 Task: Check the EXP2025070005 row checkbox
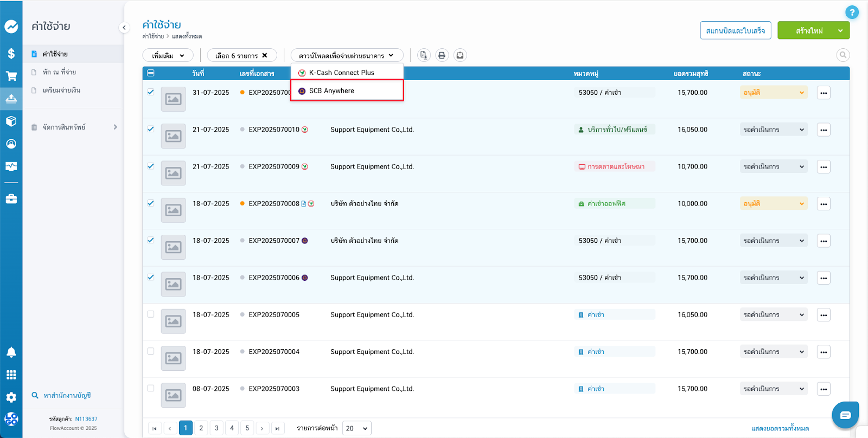(151, 314)
